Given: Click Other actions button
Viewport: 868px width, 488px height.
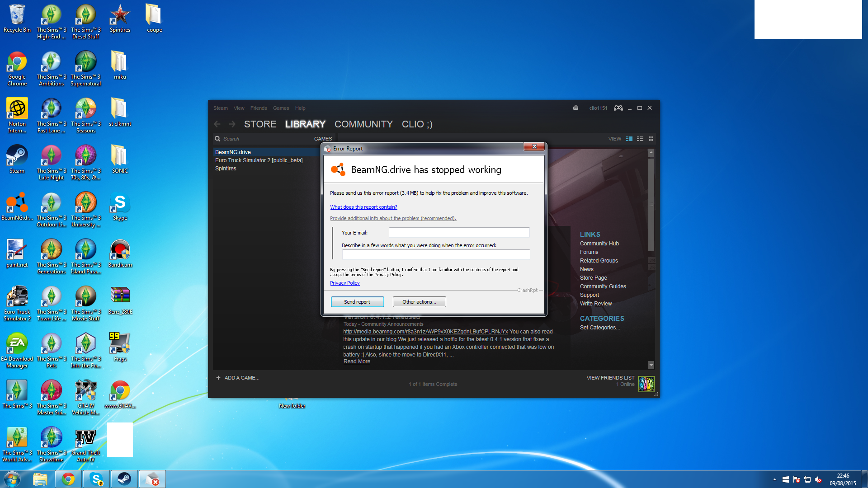Looking at the screenshot, I should (419, 302).
